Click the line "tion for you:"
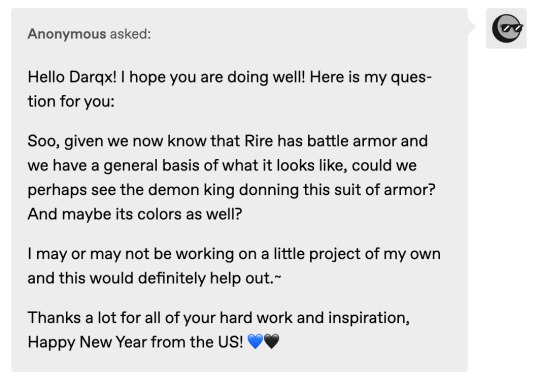This screenshot has height=382, width=540. pyautogui.click(x=71, y=101)
